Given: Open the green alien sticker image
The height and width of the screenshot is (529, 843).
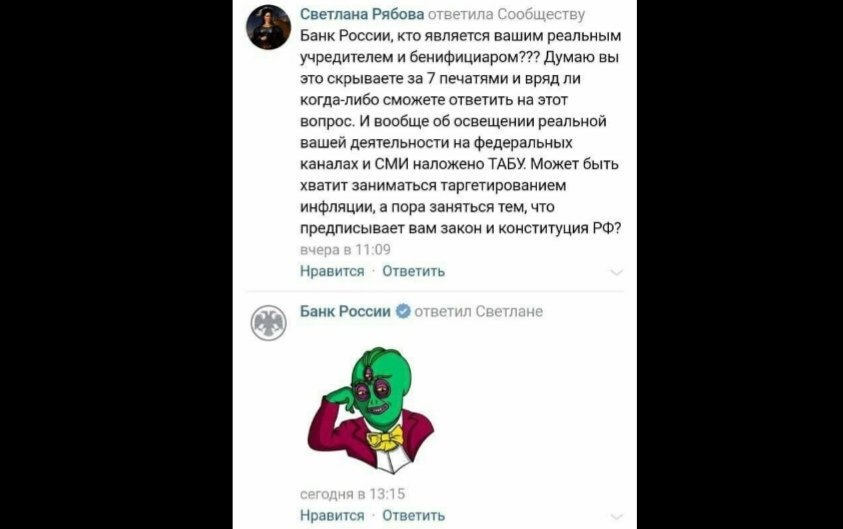Looking at the screenshot, I should (x=371, y=410).
